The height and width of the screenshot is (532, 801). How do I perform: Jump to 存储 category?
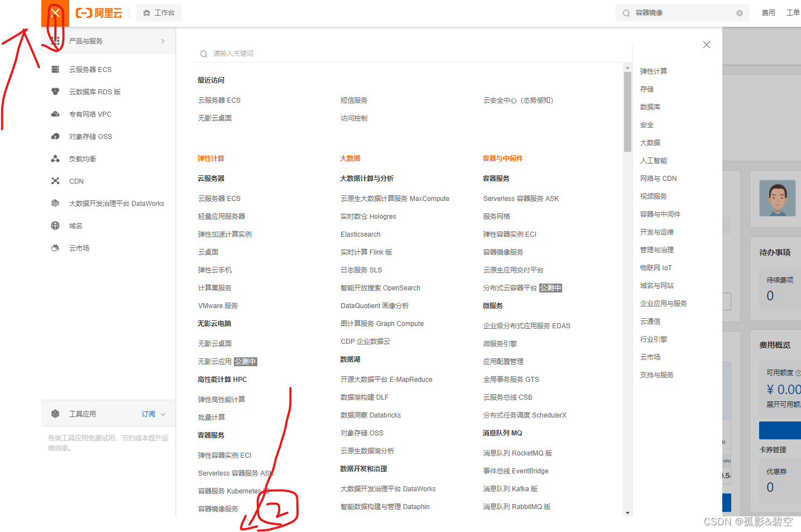coord(647,89)
